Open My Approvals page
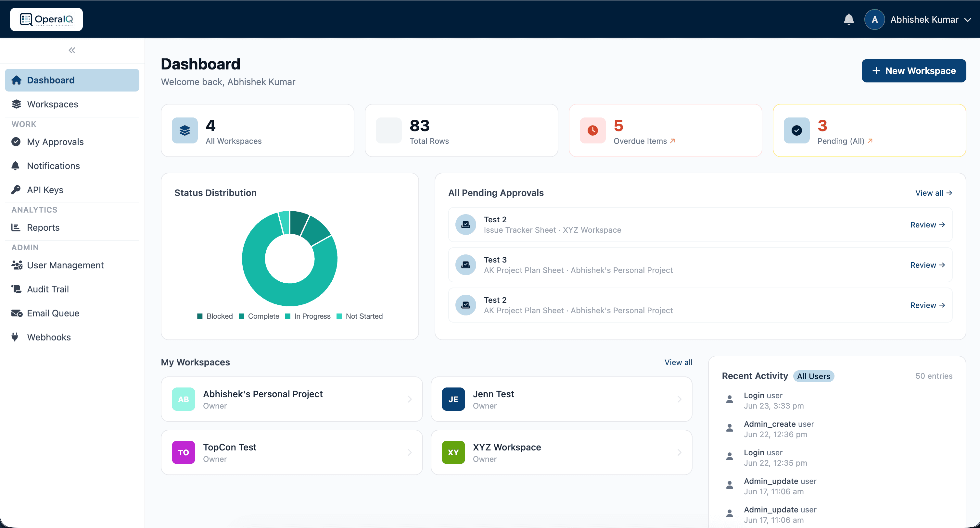This screenshot has width=980, height=528. coord(72,142)
